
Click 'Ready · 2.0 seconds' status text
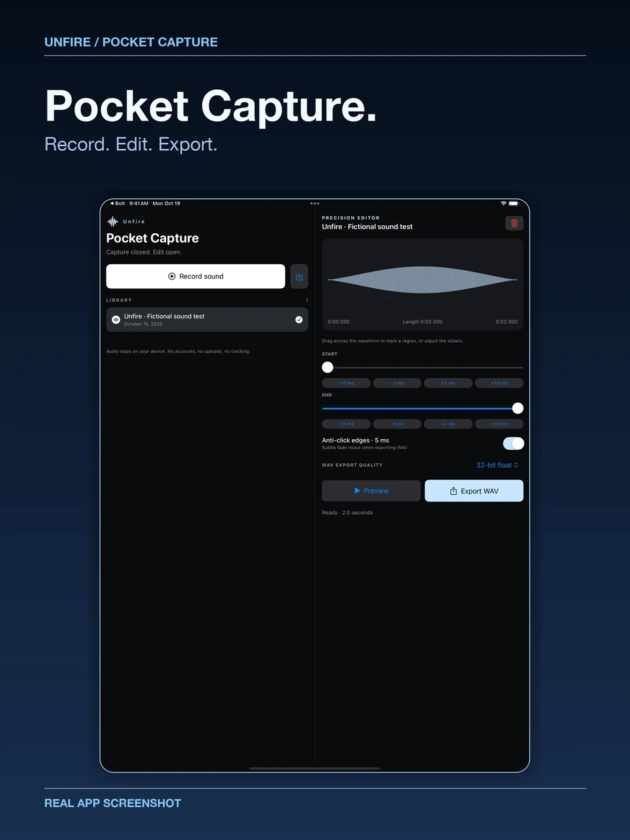[x=347, y=513]
